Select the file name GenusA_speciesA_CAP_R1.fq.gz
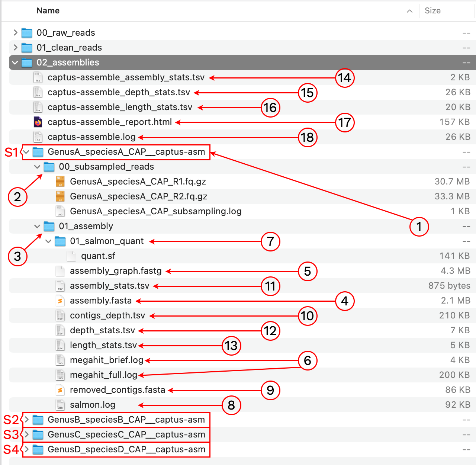Image resolution: width=476 pixels, height=465 pixels. (x=138, y=182)
